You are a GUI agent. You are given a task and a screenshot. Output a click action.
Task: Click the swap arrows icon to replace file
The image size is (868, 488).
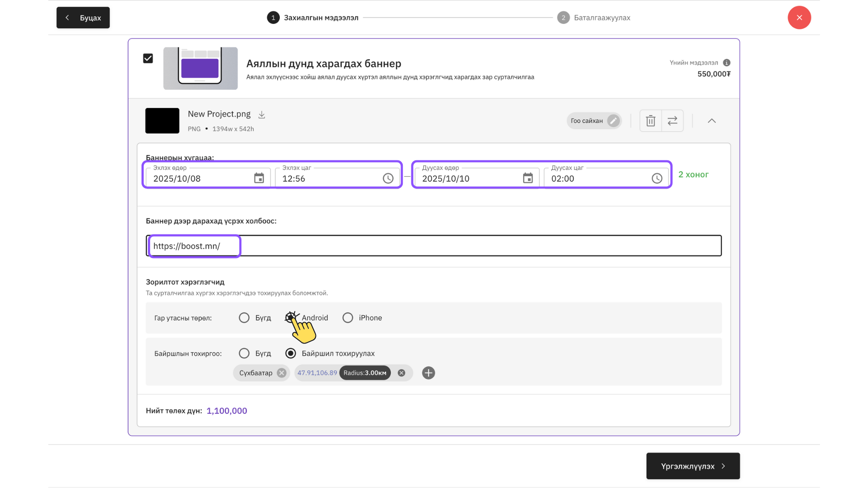[672, 121]
